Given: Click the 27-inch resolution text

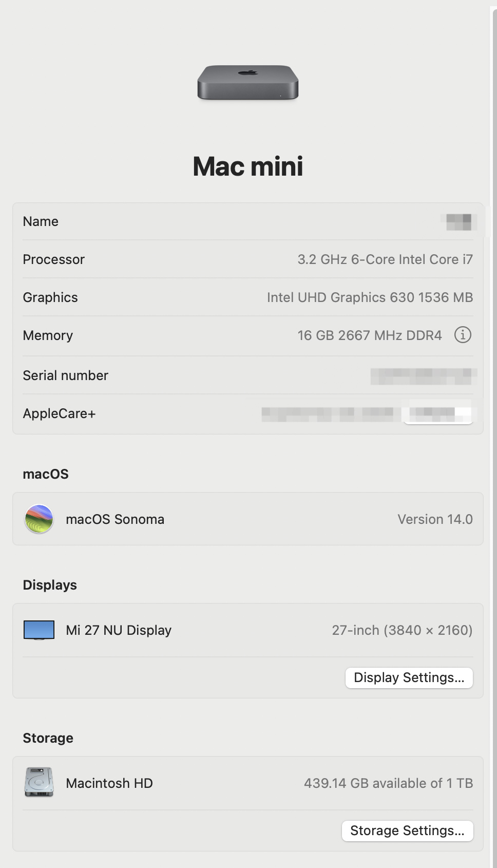Looking at the screenshot, I should (x=402, y=630).
